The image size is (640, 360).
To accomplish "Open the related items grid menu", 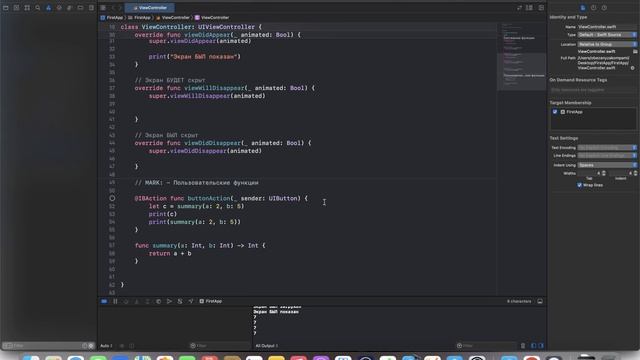I will coord(103,8).
